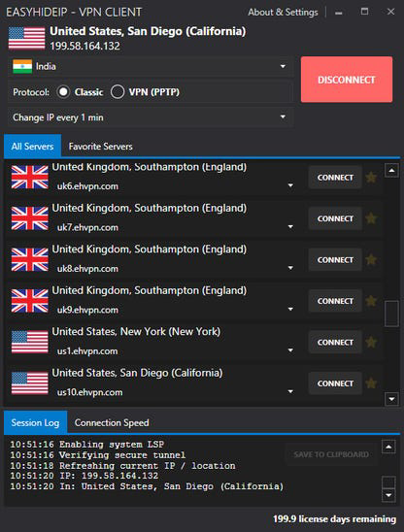Maximize the EasyHideIP window
The width and height of the screenshot is (404, 532).
364,12
